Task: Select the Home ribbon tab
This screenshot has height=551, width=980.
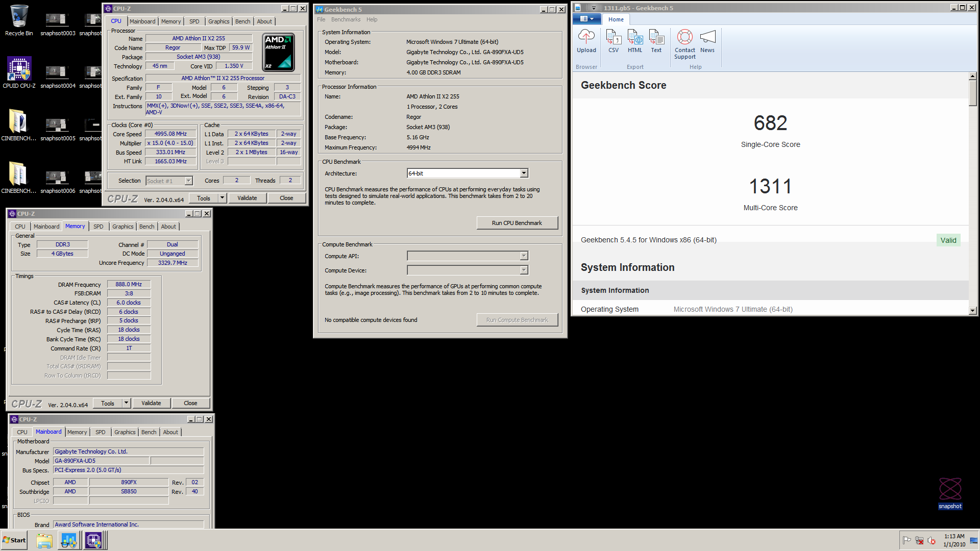Action: (616, 19)
